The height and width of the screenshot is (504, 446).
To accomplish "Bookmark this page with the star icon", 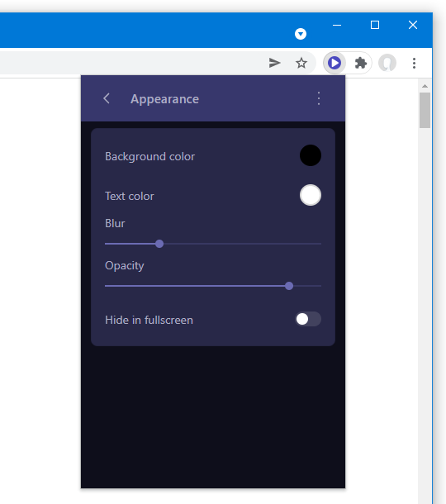I will tap(301, 63).
